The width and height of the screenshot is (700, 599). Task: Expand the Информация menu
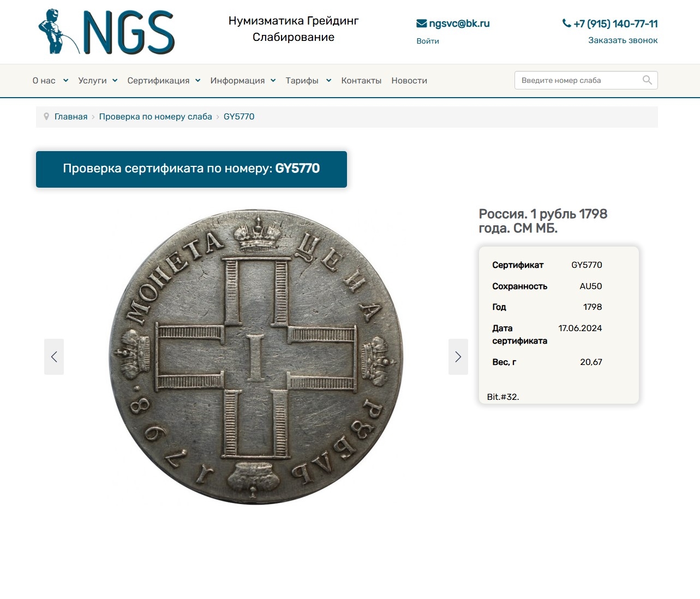click(243, 81)
